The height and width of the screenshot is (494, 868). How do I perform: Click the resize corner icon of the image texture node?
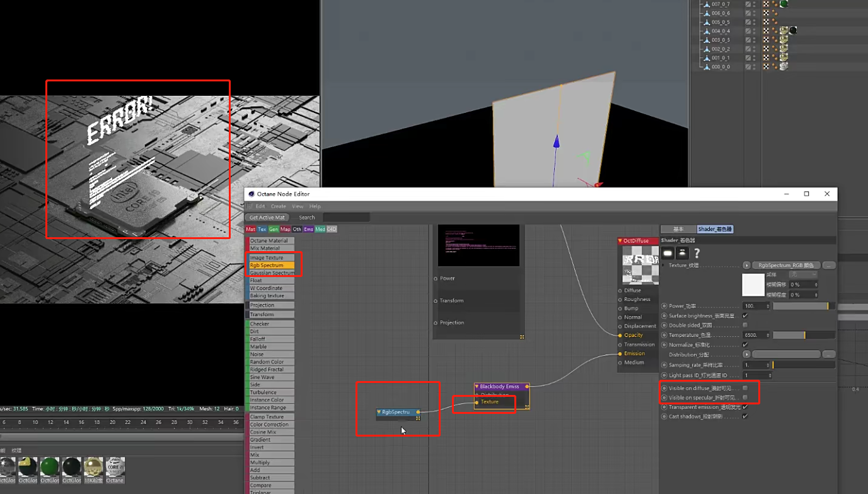click(x=522, y=337)
